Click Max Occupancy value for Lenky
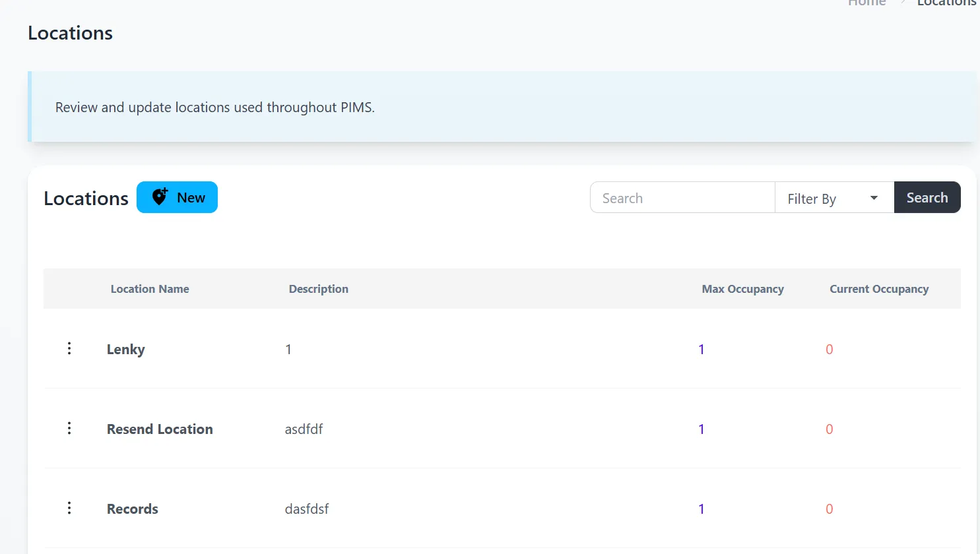 [702, 350]
